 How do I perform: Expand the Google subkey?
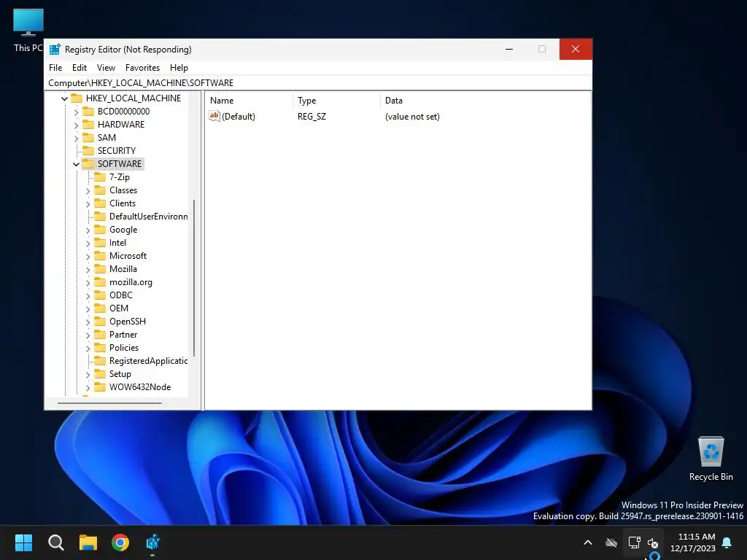[88, 230]
